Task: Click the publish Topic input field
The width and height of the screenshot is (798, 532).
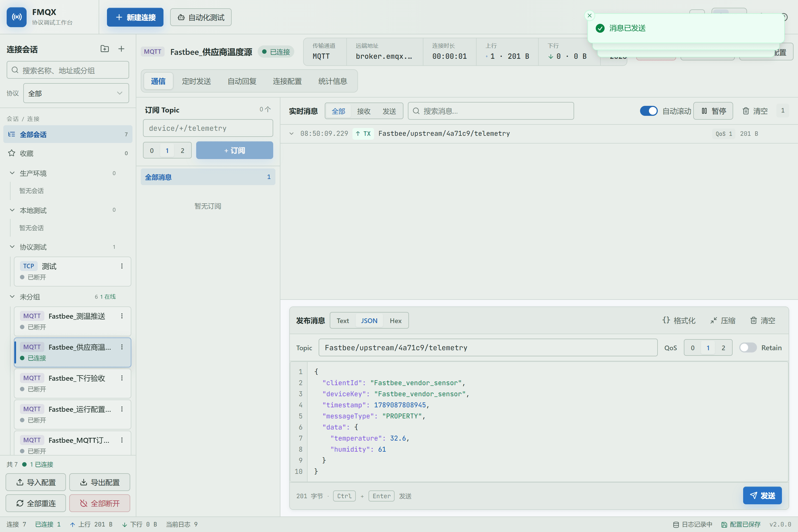Action: click(x=488, y=348)
